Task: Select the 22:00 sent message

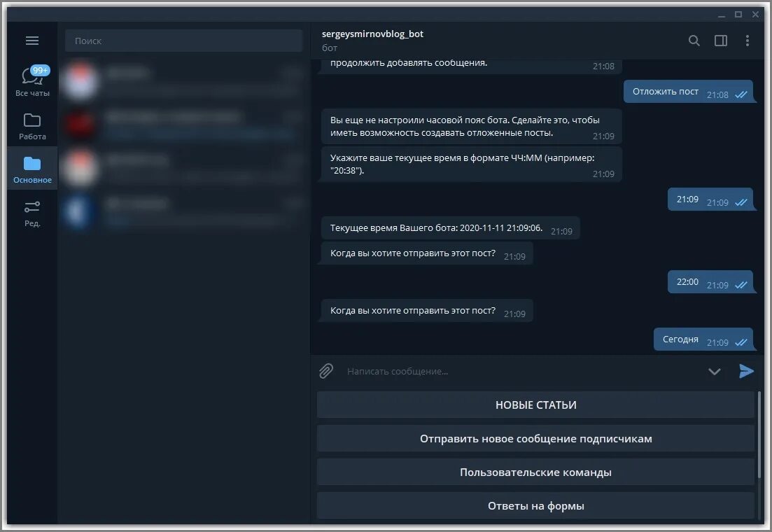Action: pos(710,282)
